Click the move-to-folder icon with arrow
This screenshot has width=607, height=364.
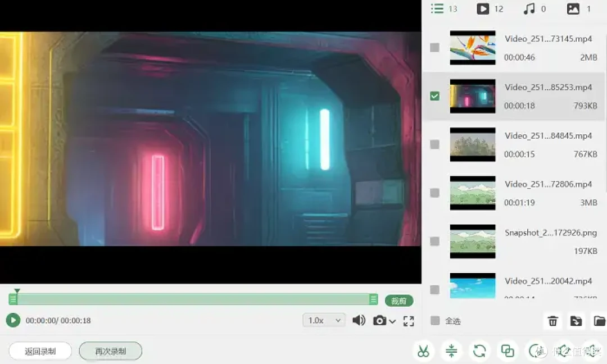pos(576,321)
